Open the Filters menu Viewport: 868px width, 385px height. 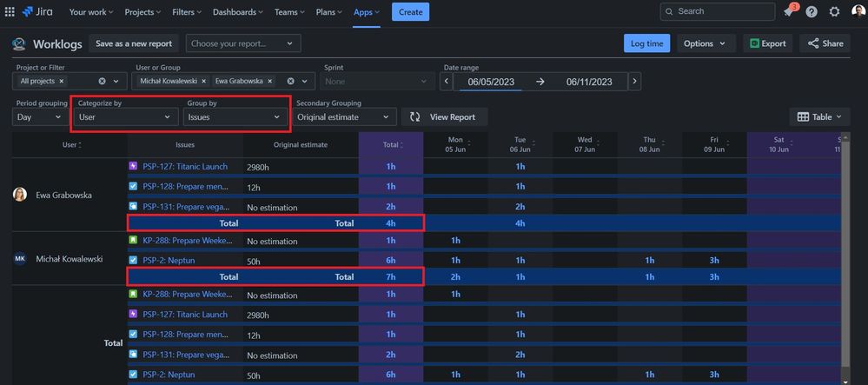click(187, 11)
